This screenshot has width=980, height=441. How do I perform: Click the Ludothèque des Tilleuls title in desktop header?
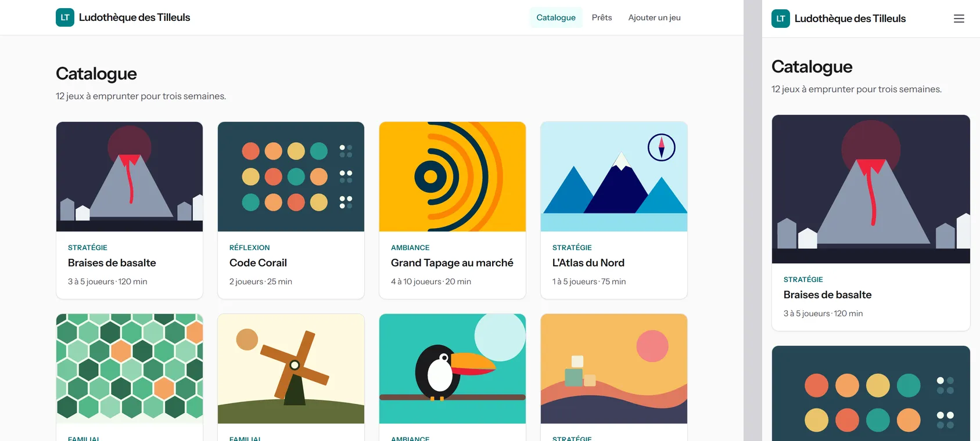point(135,17)
